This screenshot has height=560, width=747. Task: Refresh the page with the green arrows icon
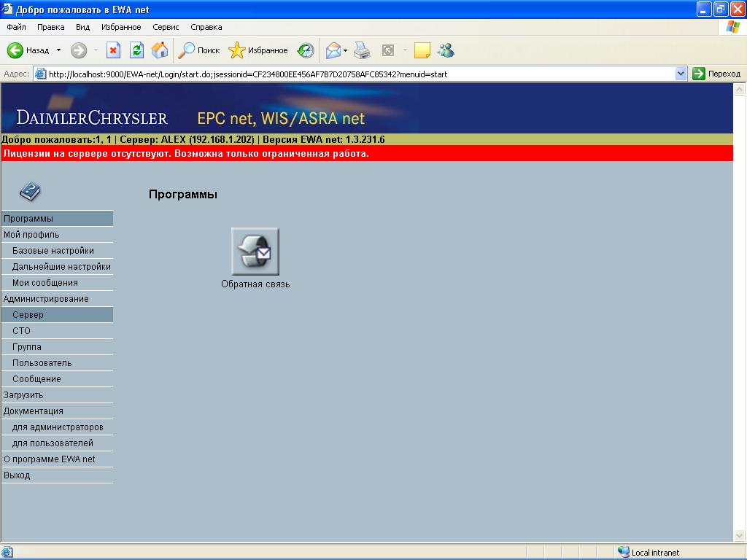[x=136, y=50]
